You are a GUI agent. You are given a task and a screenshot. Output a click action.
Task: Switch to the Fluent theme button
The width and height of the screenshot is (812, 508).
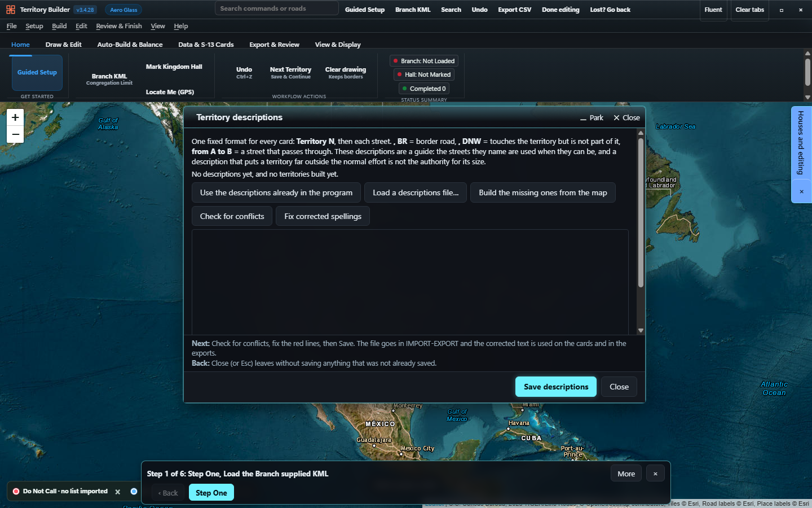(x=713, y=10)
